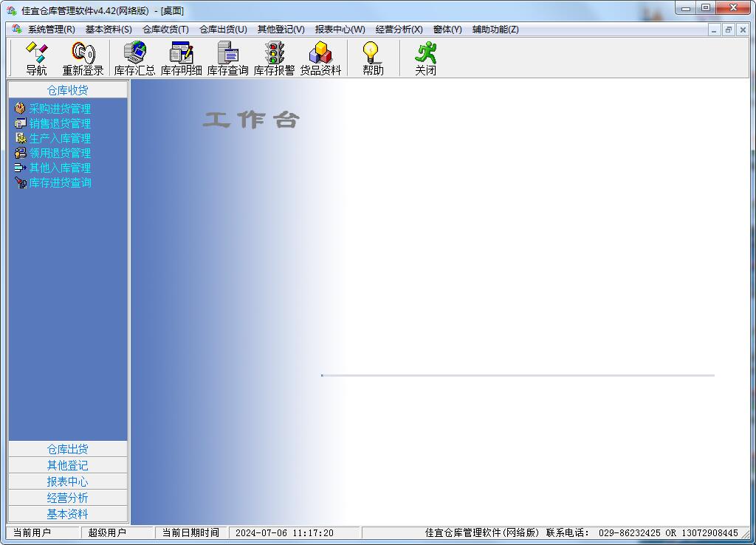Image resolution: width=756 pixels, height=545 pixels.
Task: Maximize the main application window
Action: coord(705,8)
